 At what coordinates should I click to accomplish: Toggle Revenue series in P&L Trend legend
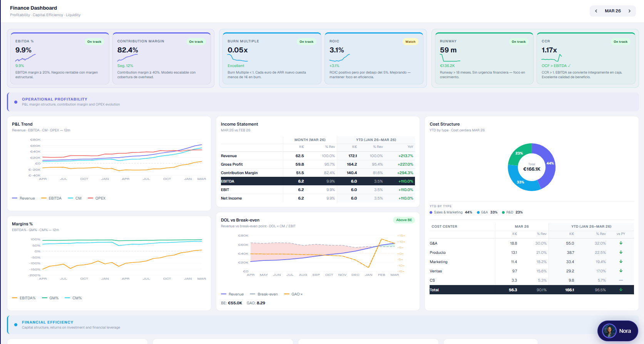pyautogui.click(x=23, y=198)
